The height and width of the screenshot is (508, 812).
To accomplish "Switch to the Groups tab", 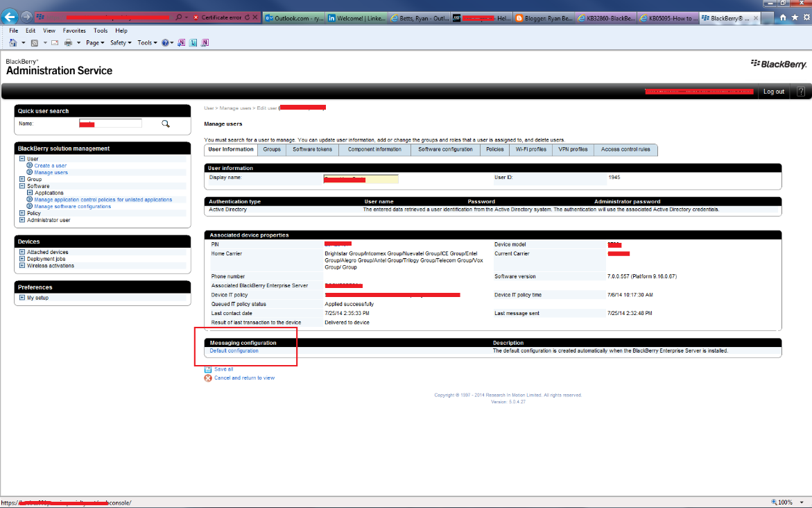I will coord(271,149).
